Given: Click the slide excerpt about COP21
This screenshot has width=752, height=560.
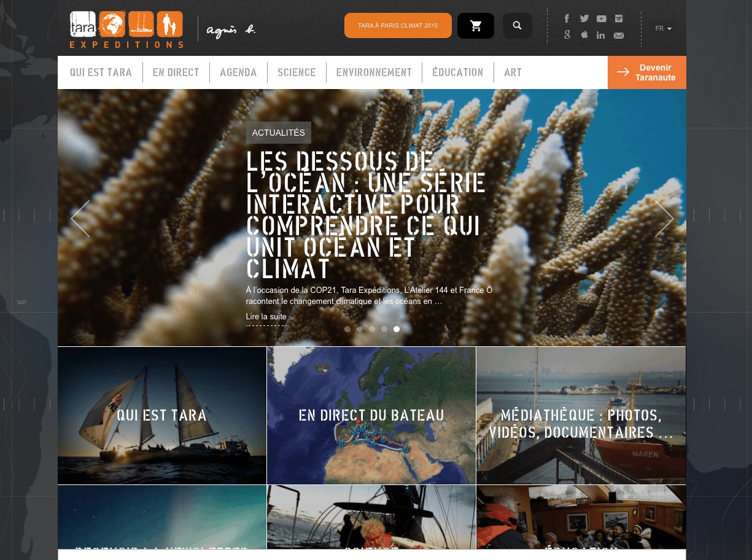Looking at the screenshot, I should (369, 296).
